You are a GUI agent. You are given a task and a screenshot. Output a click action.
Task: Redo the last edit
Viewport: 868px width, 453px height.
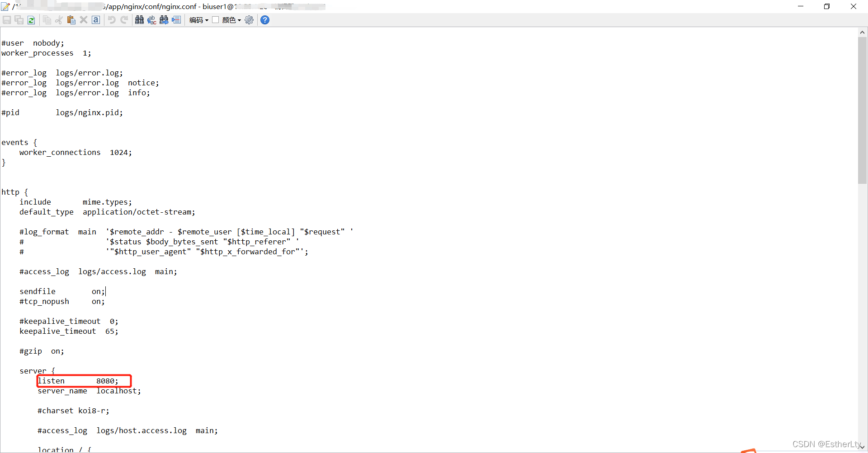(x=124, y=20)
